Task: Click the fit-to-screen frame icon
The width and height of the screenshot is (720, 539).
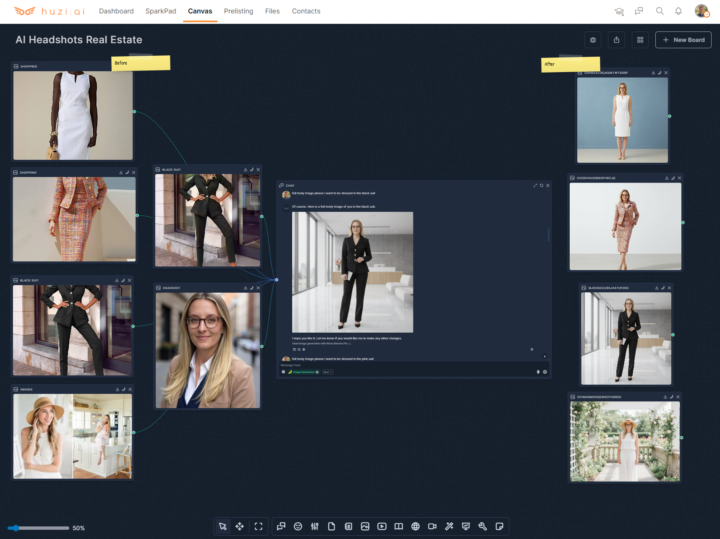Action: tap(258, 526)
